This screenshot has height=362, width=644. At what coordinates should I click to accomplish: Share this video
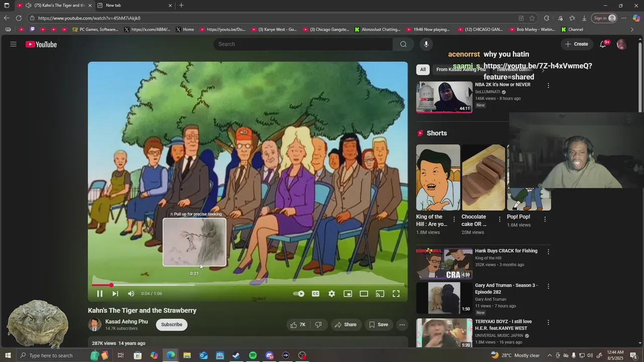pos(346,325)
